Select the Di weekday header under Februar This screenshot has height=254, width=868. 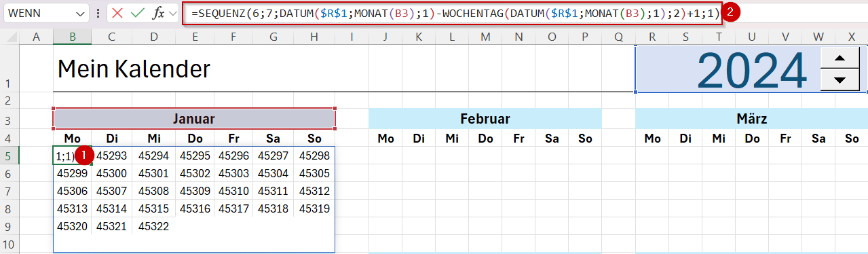(x=419, y=139)
